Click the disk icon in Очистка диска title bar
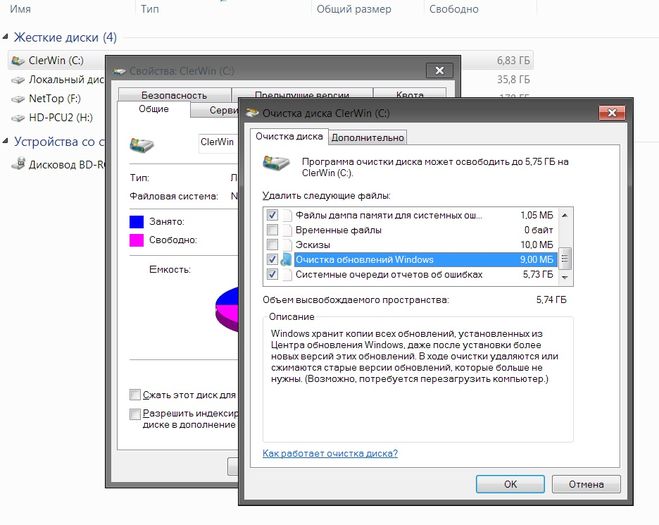Screen dimensions: 659x525 [x=251, y=114]
